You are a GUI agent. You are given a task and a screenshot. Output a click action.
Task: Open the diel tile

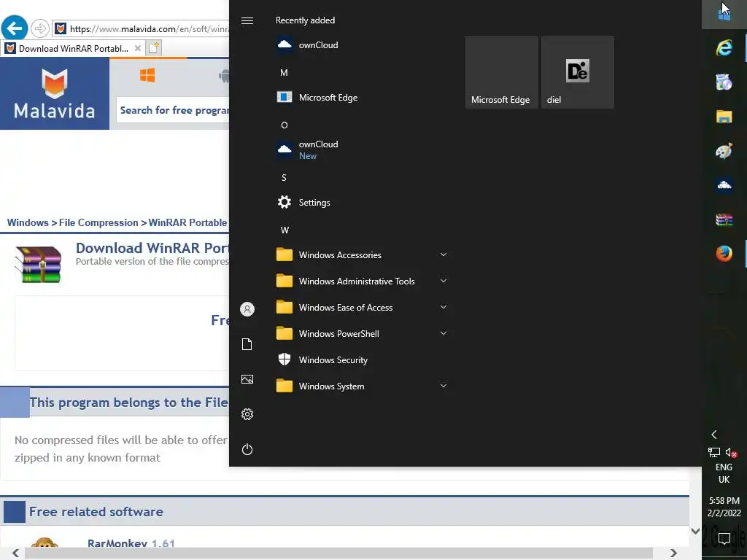578,72
